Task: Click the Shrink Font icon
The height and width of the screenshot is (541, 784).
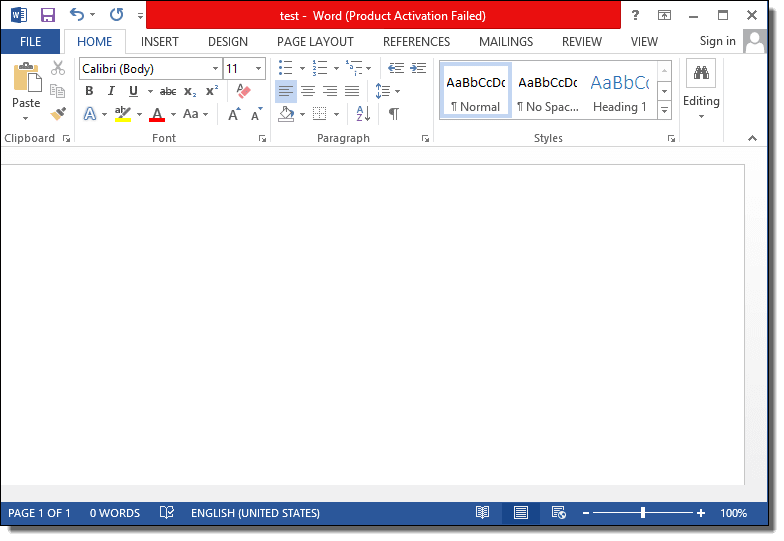Action: (256, 114)
